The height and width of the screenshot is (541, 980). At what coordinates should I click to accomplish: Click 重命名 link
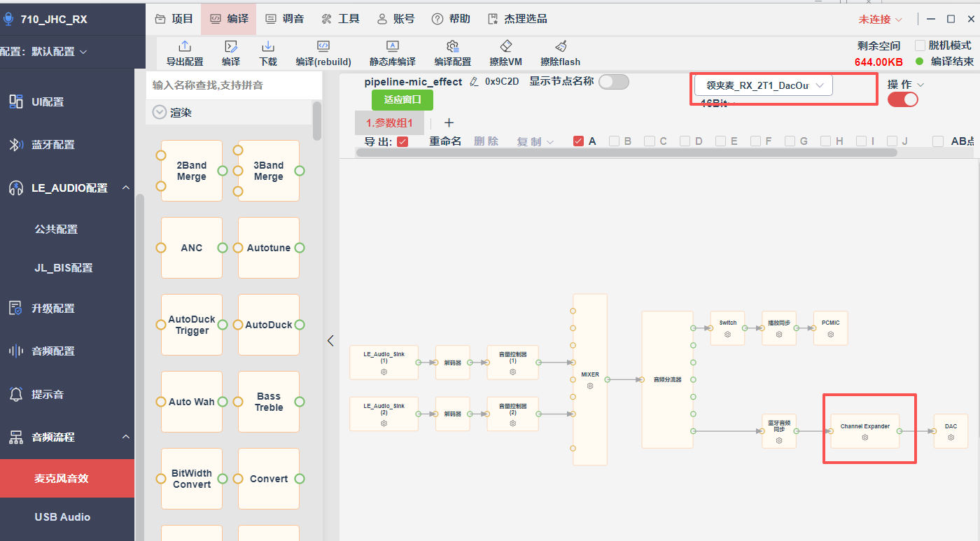445,141
